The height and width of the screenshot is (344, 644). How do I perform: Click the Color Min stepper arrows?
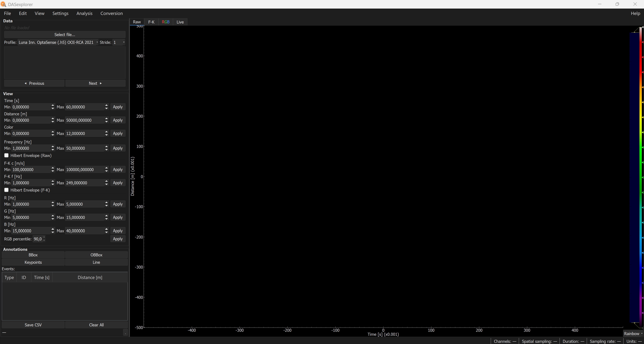[53, 134]
